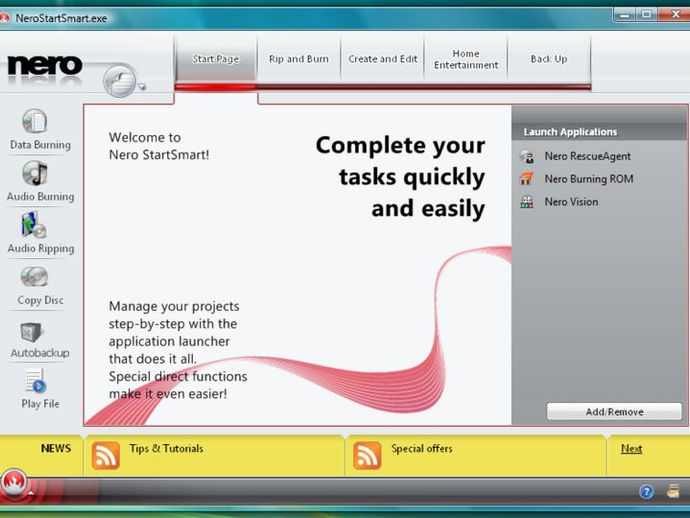This screenshot has width=690, height=518.
Task: Click the Audio Ripping label
Action: (41, 249)
